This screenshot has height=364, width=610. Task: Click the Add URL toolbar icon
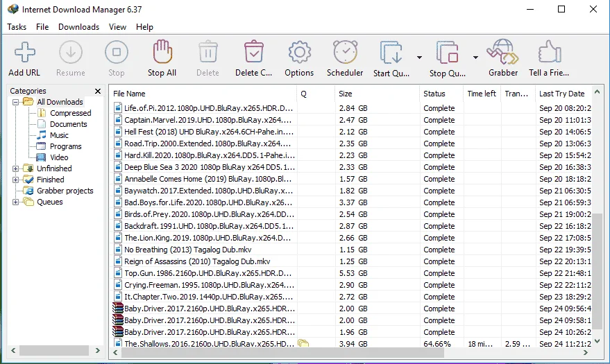click(x=24, y=52)
